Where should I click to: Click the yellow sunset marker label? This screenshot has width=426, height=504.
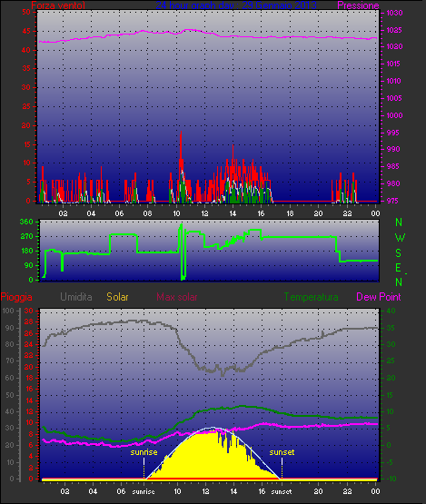tap(282, 452)
